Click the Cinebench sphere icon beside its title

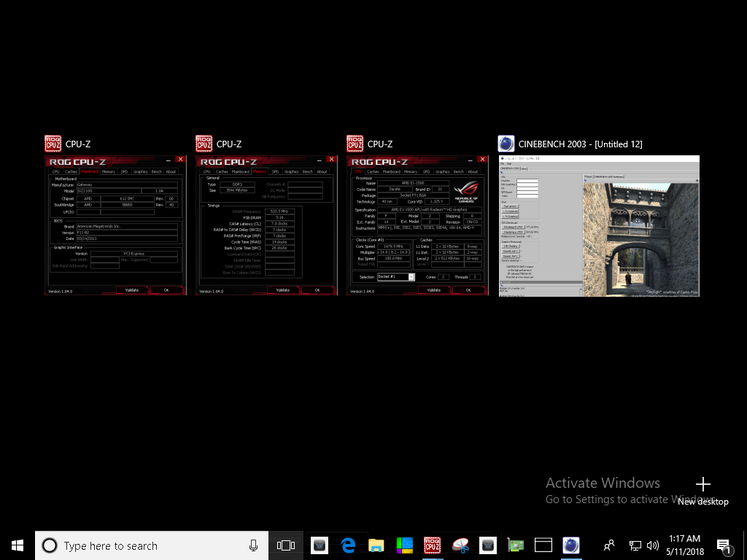[506, 144]
